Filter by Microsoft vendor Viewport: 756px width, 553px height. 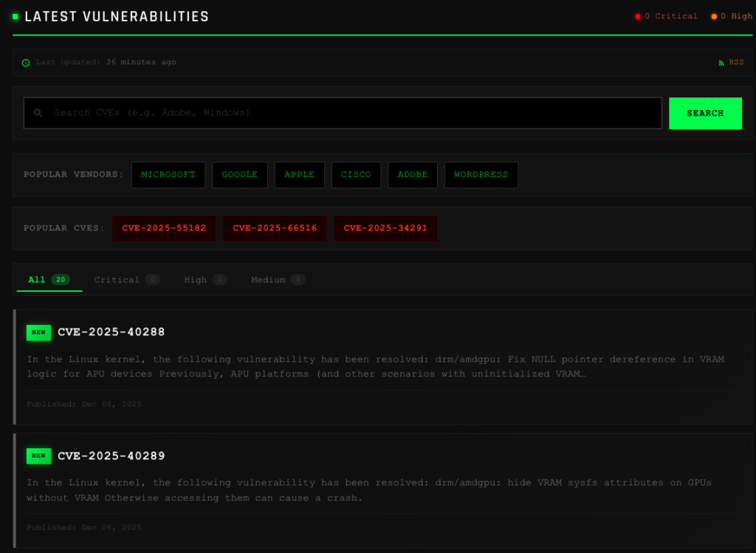click(x=168, y=175)
